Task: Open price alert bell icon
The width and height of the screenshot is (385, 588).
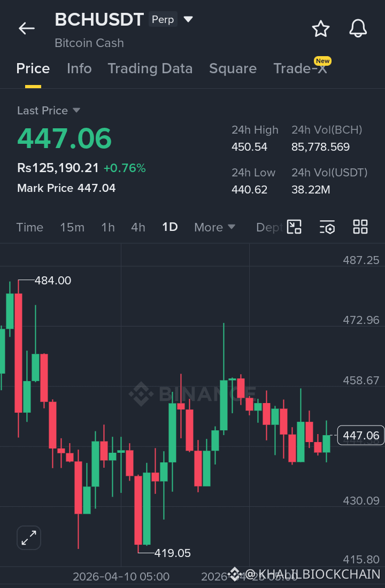Action: pyautogui.click(x=358, y=28)
